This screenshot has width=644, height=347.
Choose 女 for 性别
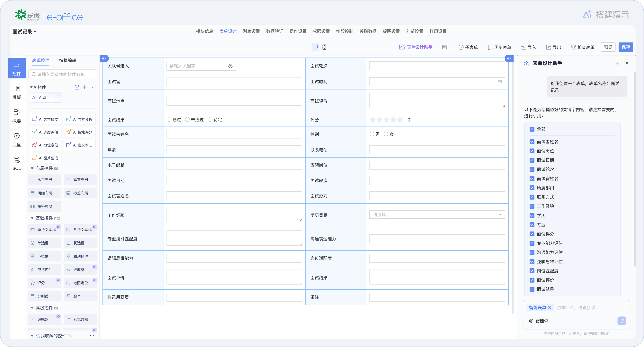coord(386,134)
